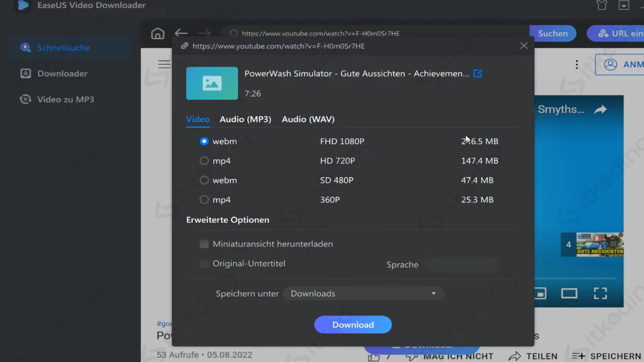Click TEILEN below the video
This screenshot has height=362, width=644.
coord(533,356)
